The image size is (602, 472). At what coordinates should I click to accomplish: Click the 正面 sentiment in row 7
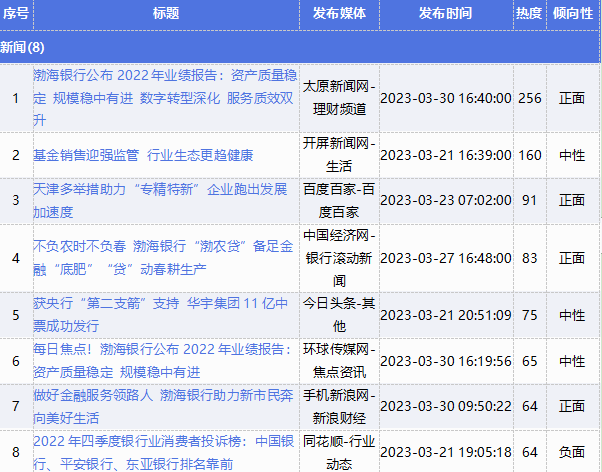pyautogui.click(x=572, y=406)
